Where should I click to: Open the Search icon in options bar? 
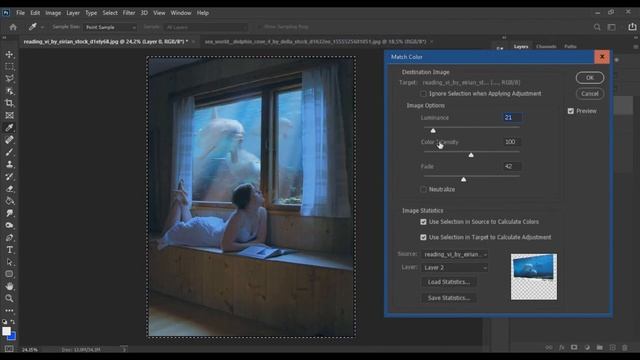click(x=597, y=27)
